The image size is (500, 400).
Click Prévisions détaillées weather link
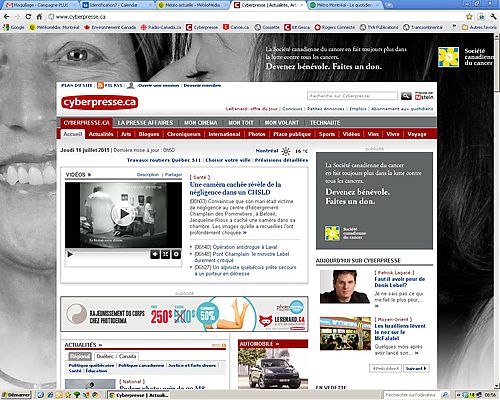point(281,160)
